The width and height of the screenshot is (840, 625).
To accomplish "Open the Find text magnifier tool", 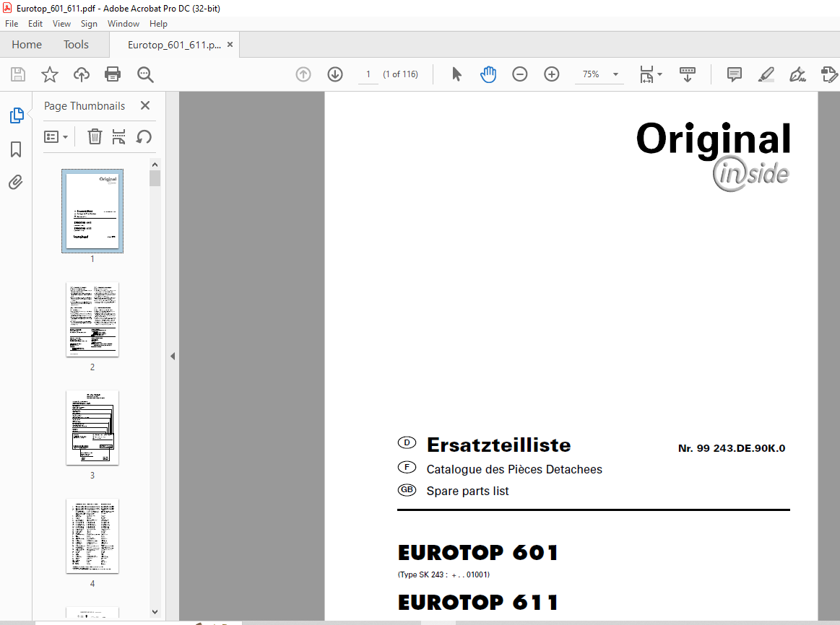I will (x=145, y=74).
